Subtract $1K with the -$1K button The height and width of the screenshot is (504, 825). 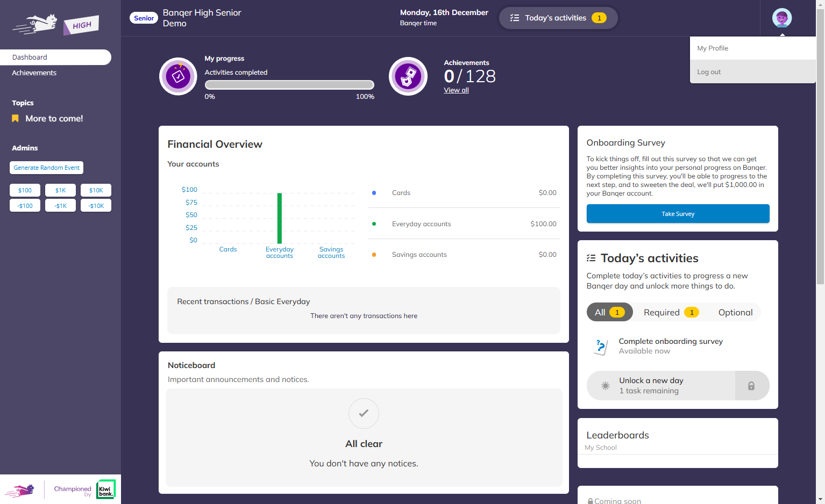click(60, 206)
